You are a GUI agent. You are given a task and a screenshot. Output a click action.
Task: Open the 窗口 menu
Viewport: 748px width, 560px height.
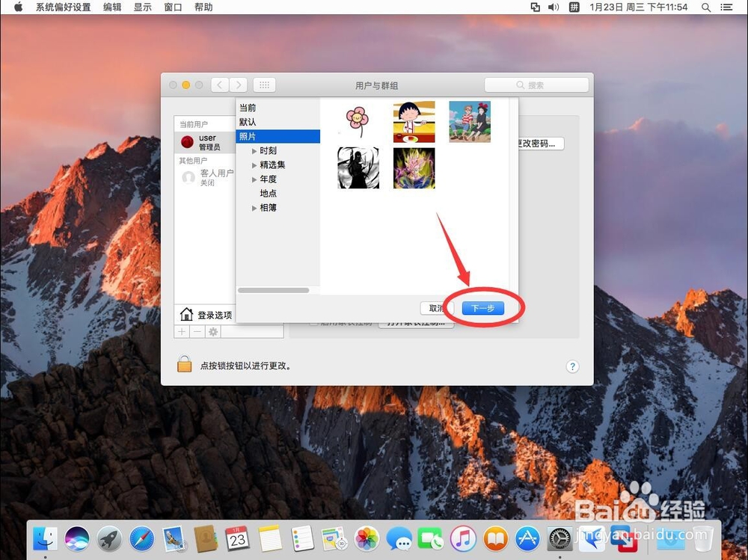coord(173,7)
